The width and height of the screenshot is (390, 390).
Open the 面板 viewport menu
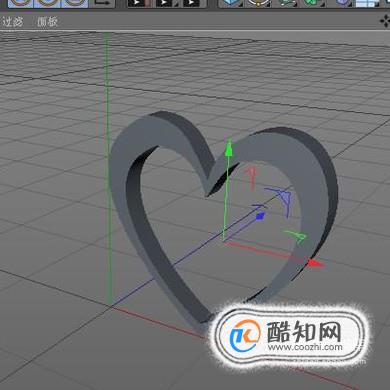[x=47, y=22]
